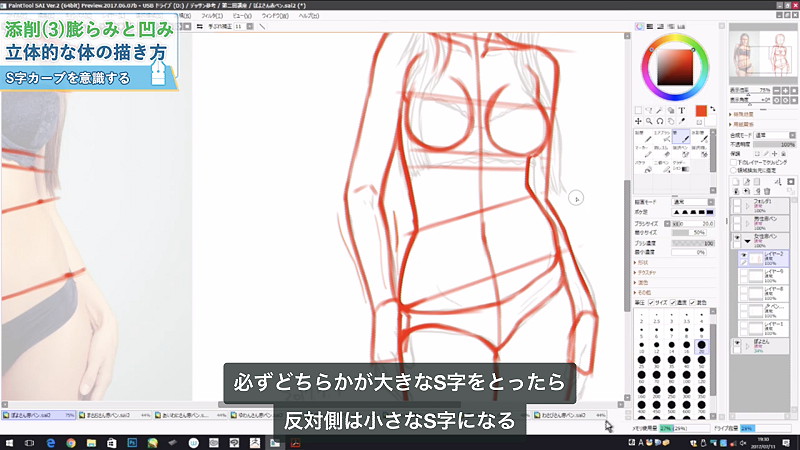Pick brush size 20 preset

(702, 346)
